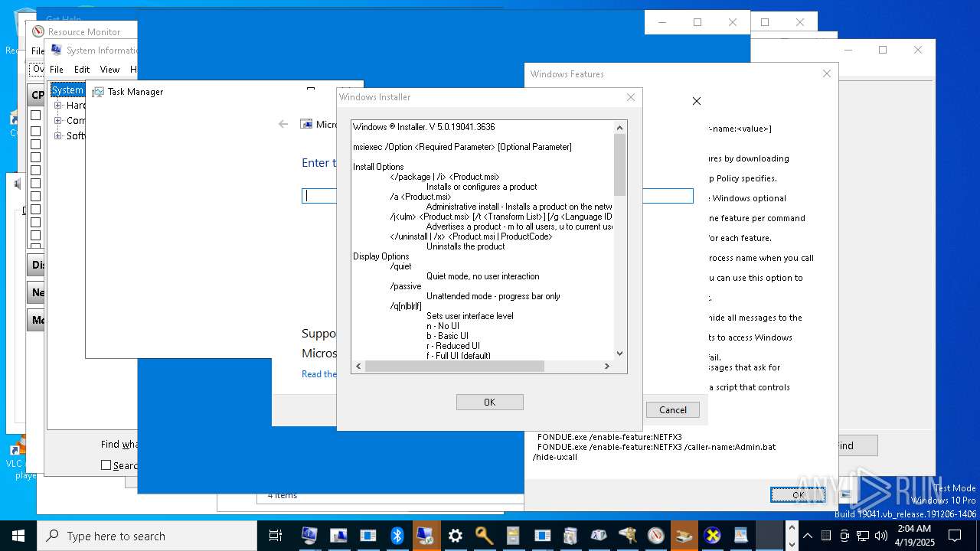Open the File menu in Resource Monitor

(x=37, y=51)
